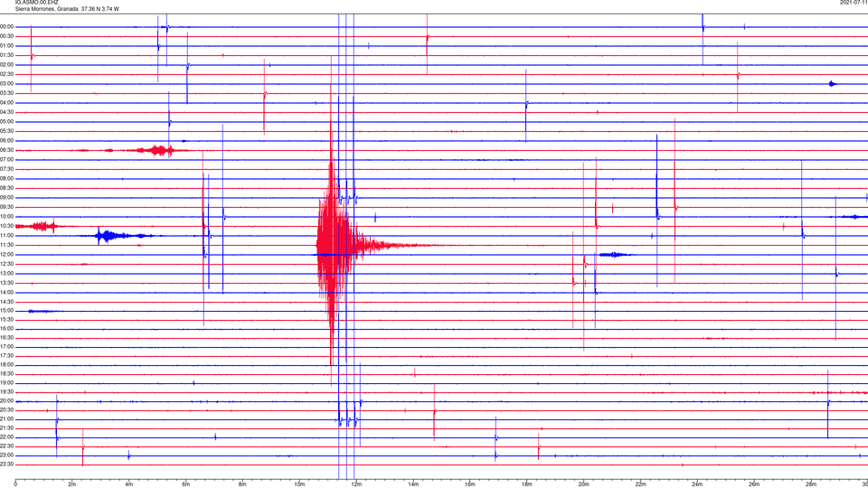Pick the 07:00 row label
This screenshot has width=868, height=488.
click(x=7, y=159)
